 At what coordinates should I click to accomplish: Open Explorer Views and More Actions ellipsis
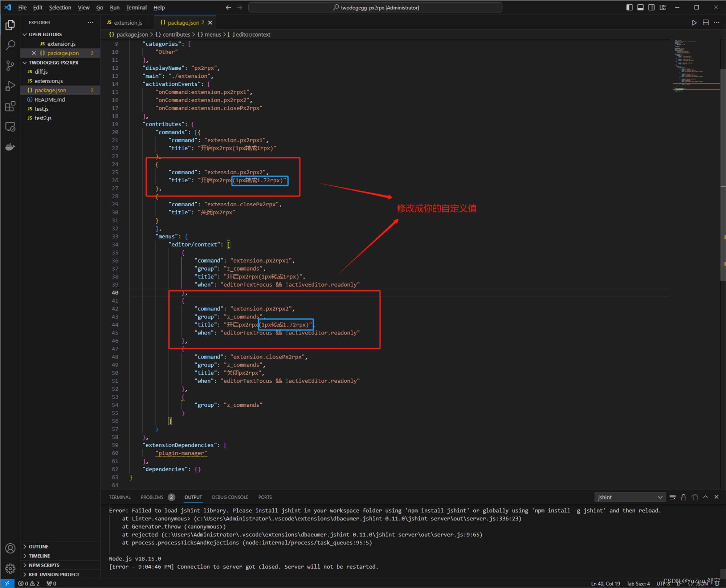pos(90,23)
